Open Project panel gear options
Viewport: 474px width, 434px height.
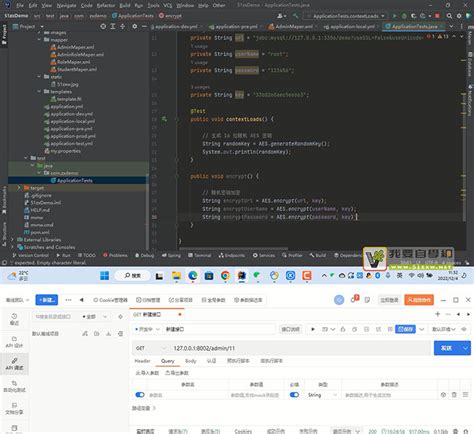135,26
